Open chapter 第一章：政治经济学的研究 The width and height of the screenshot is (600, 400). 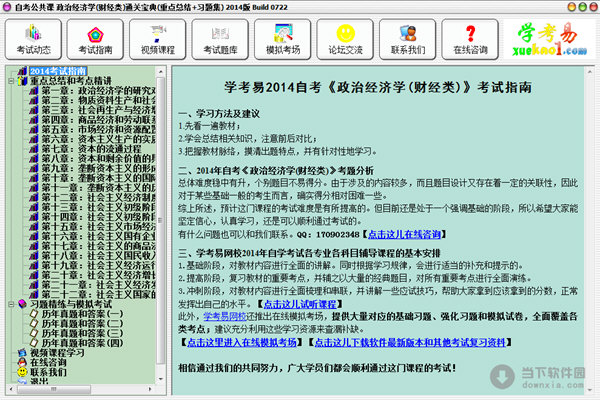(x=98, y=90)
